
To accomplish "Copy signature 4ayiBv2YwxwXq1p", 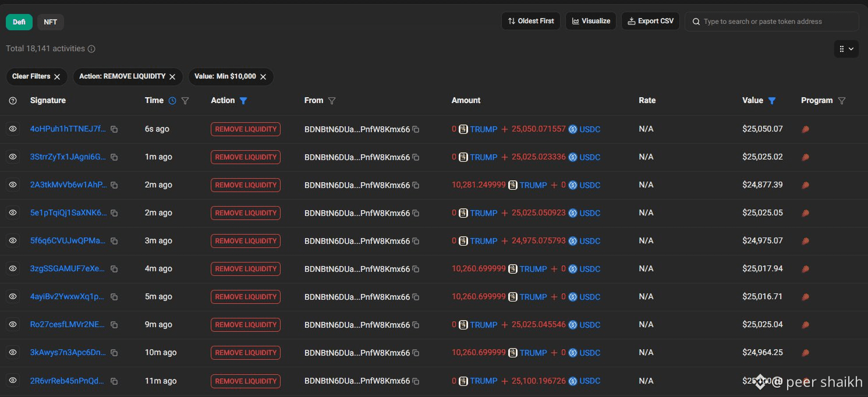I will coord(114,297).
